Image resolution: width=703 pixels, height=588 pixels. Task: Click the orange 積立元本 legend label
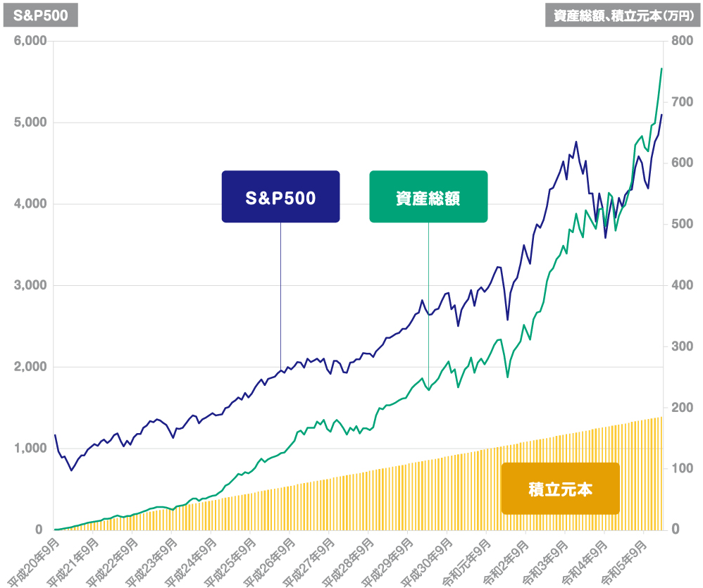pos(560,488)
